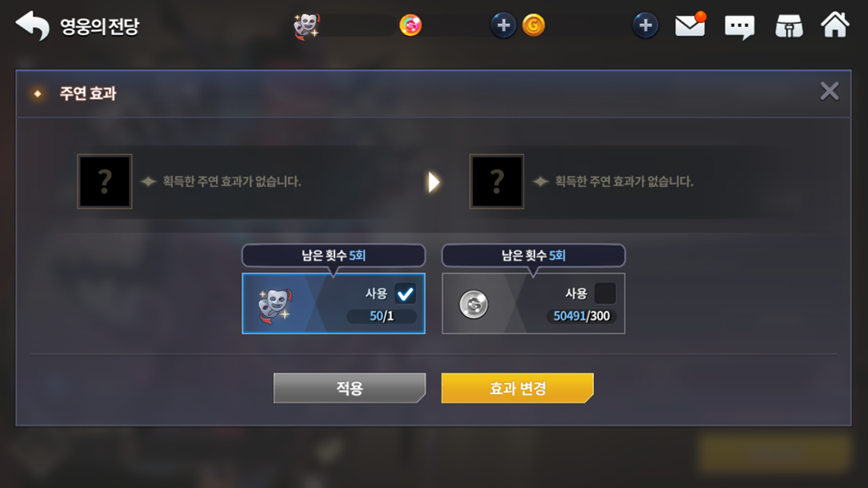The image size is (868, 488).
Task: Tap the gold G coin icon
Action: point(534,25)
